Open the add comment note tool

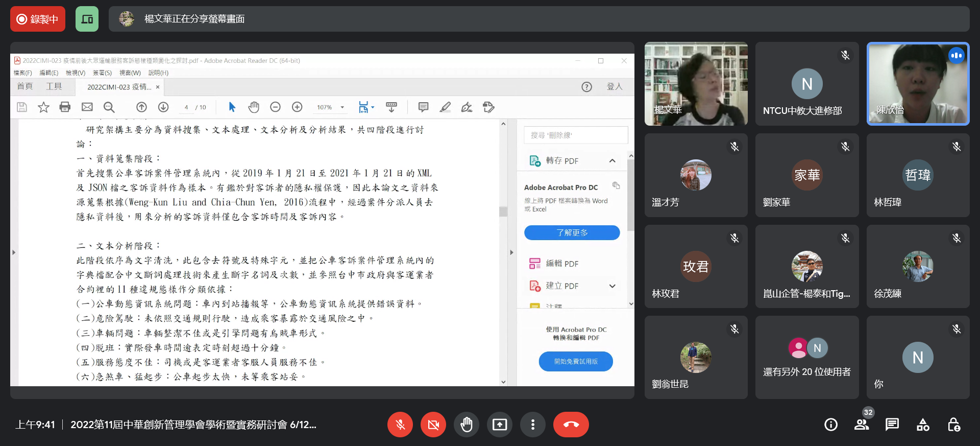point(423,107)
